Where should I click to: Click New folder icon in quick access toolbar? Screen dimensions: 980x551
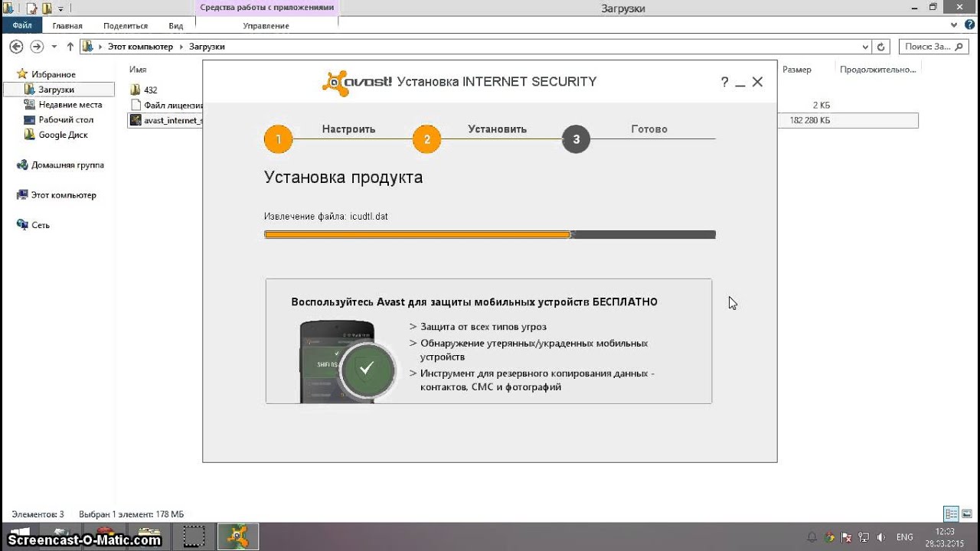(x=47, y=8)
